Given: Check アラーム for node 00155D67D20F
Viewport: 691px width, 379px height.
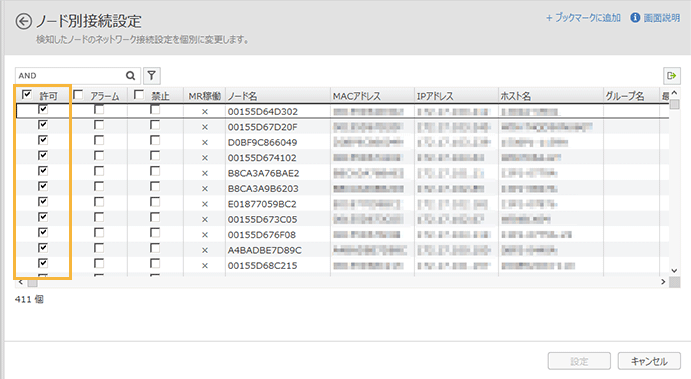Looking at the screenshot, I should coord(99,125).
